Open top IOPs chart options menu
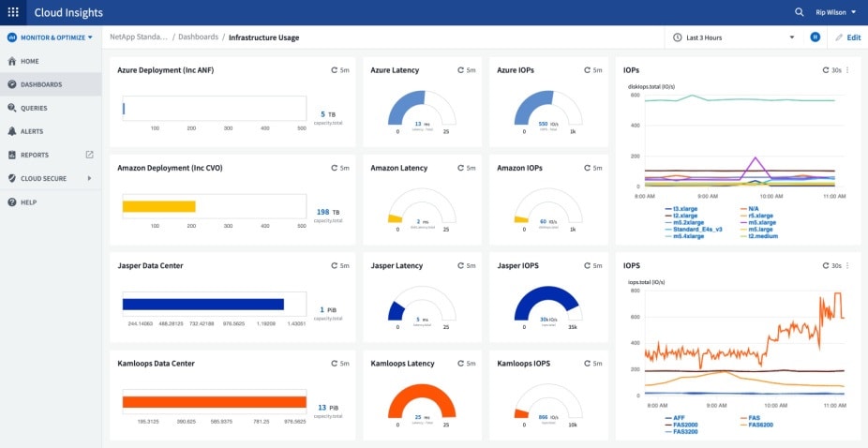 (847, 70)
